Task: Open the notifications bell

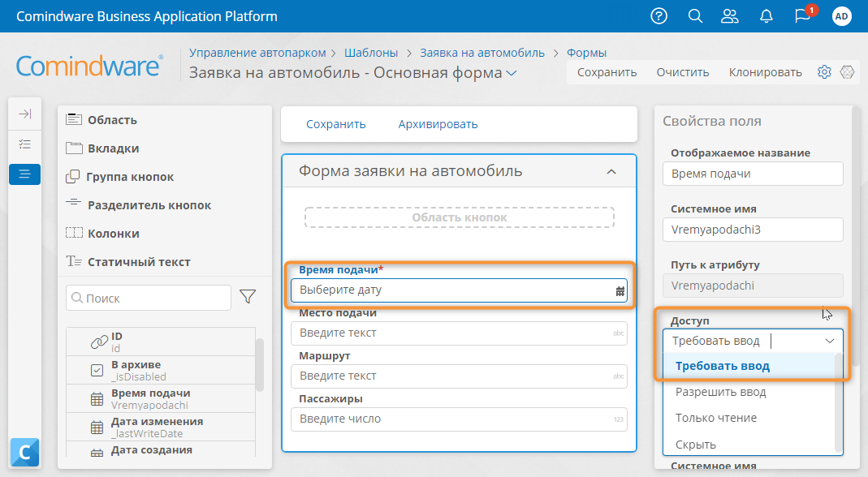Action: point(767,16)
